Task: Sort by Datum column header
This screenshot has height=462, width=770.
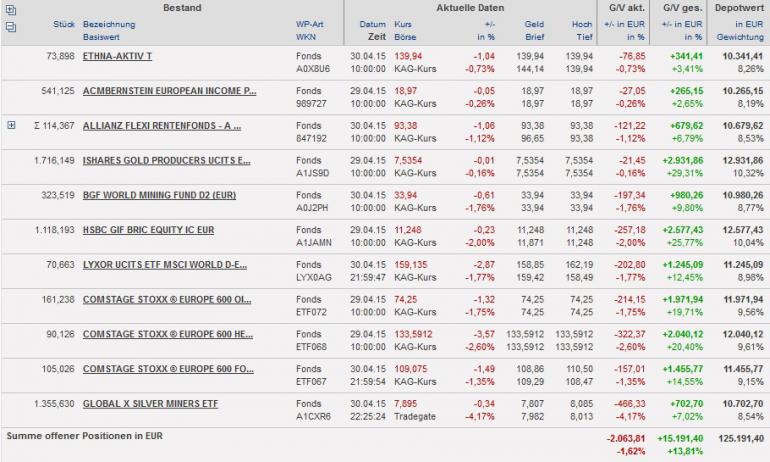Action: tap(372, 23)
